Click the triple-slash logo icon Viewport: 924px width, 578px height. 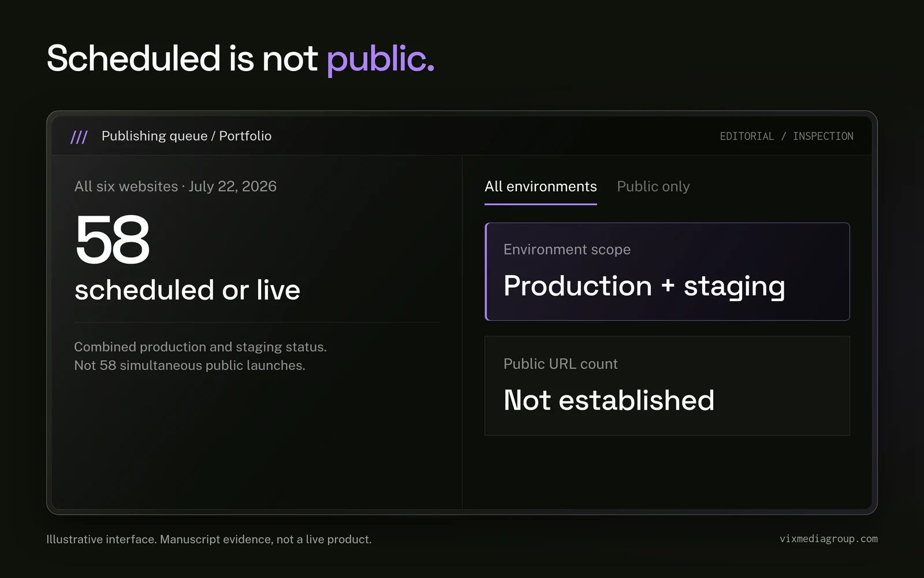79,137
